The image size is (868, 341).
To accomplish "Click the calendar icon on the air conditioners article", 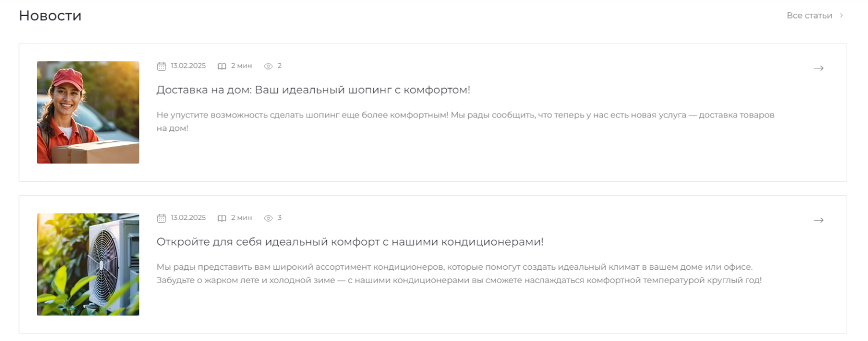I will pos(161,218).
